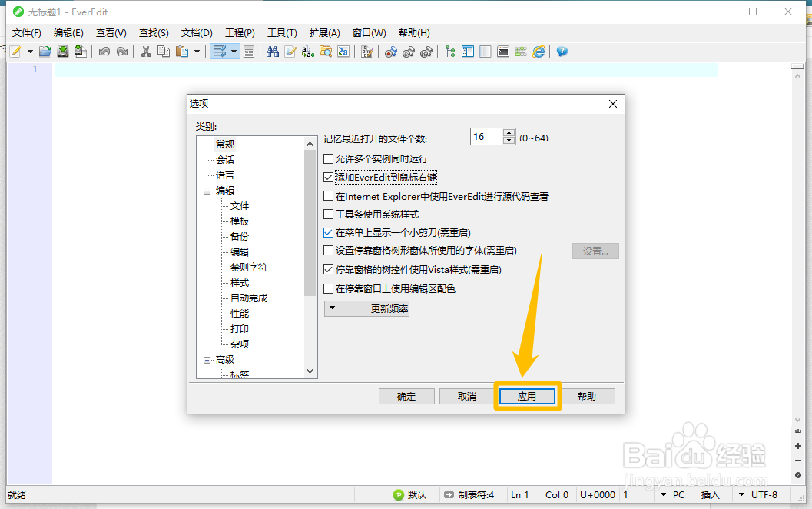The width and height of the screenshot is (812, 509).
Task: Uncheck 在菜单上显示一个小剪刀 checkbox
Action: coord(328,233)
